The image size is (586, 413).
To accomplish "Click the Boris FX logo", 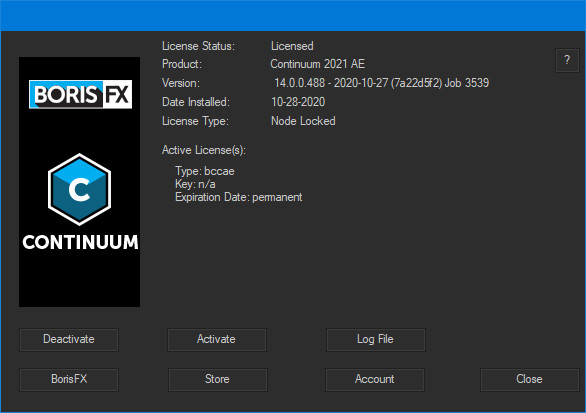I will coord(80,94).
